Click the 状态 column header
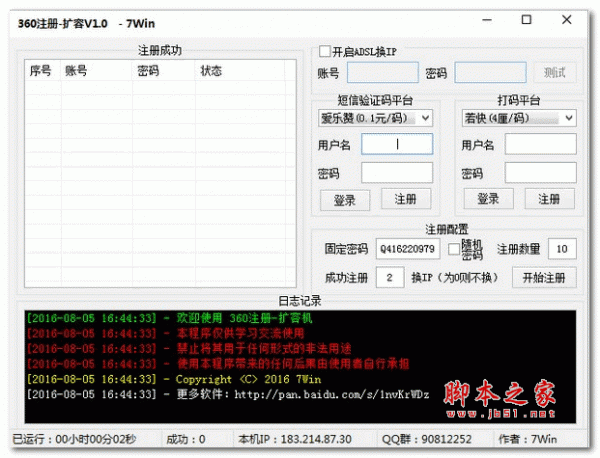600x458 pixels. pos(240,70)
